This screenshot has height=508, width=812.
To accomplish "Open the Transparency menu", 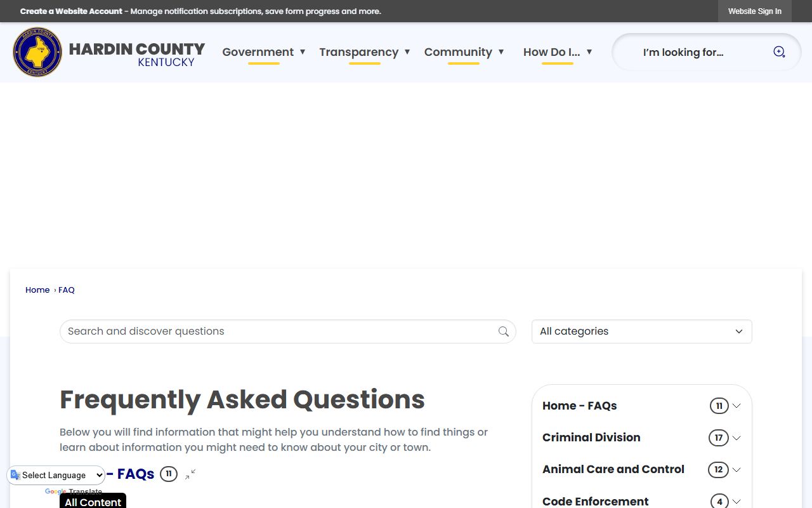I will click(x=364, y=52).
